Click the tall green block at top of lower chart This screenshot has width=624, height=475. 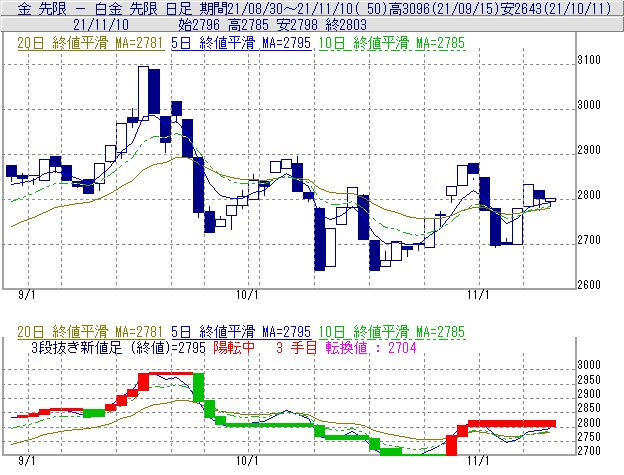pyautogui.click(x=199, y=387)
